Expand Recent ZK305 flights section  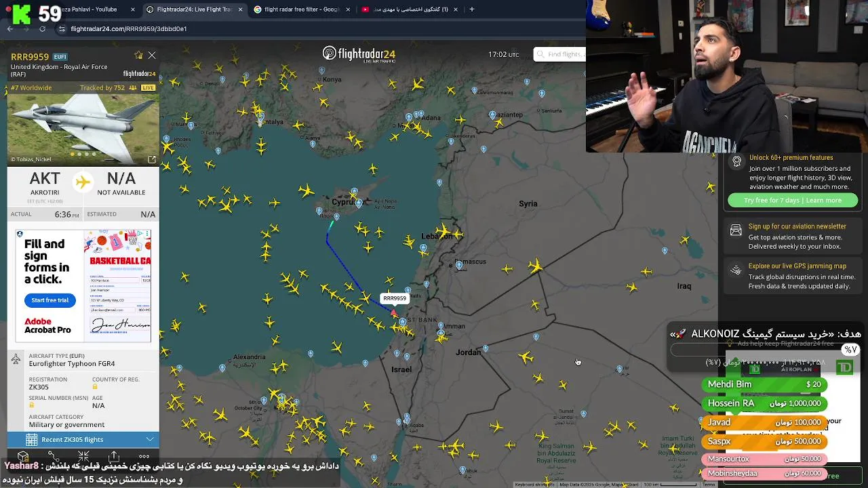pos(83,439)
